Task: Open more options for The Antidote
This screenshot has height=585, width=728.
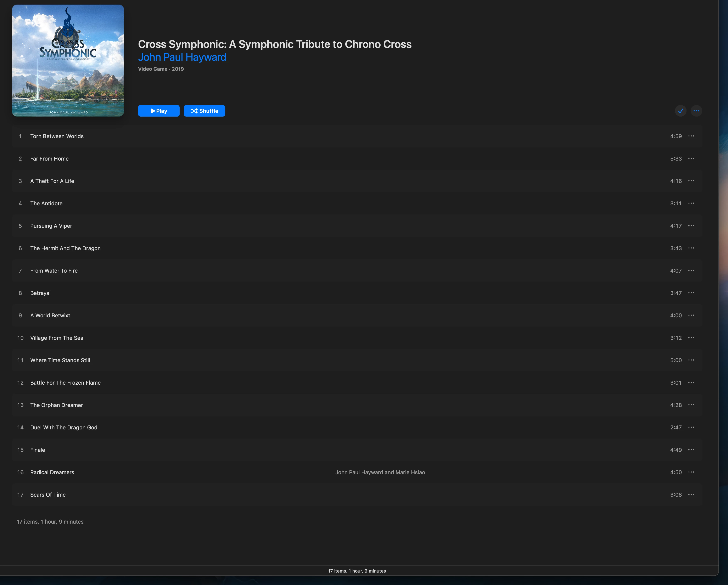Action: [691, 203]
